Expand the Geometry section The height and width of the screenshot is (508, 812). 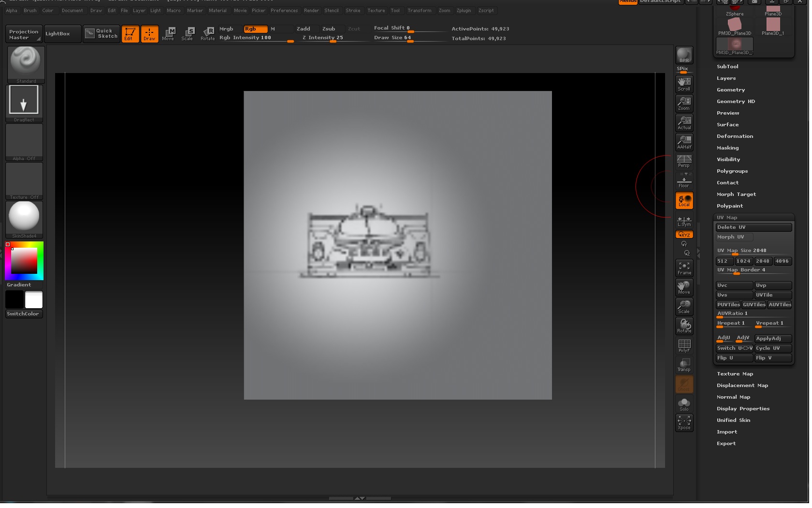tap(730, 90)
